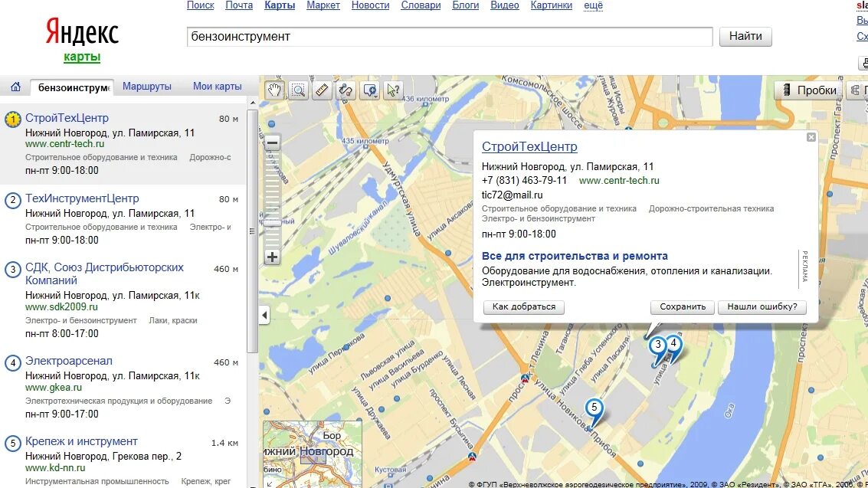Switch to the Маршруты tab
This screenshot has height=488, width=868.
pyautogui.click(x=146, y=87)
